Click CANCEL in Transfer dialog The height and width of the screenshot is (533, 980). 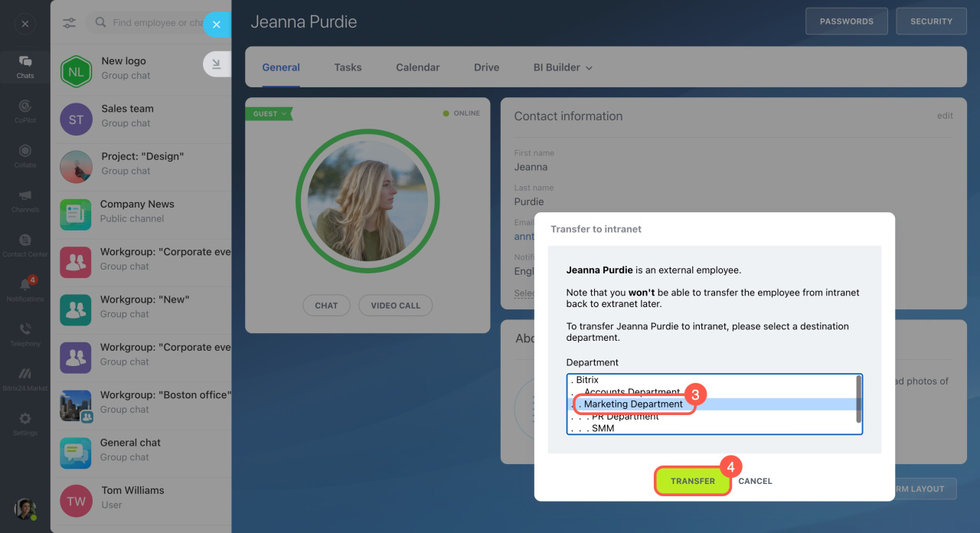755,481
